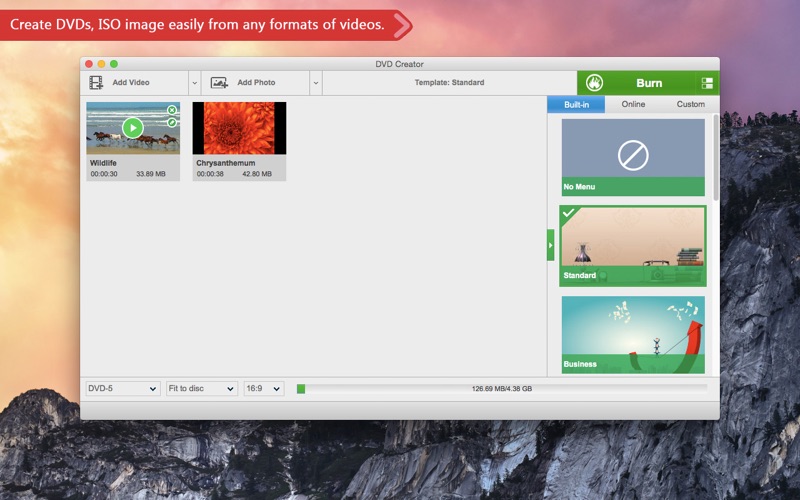Screen dimensions: 800x500
Task: Expand the Add Photo dropdown arrow
Action: [316, 83]
